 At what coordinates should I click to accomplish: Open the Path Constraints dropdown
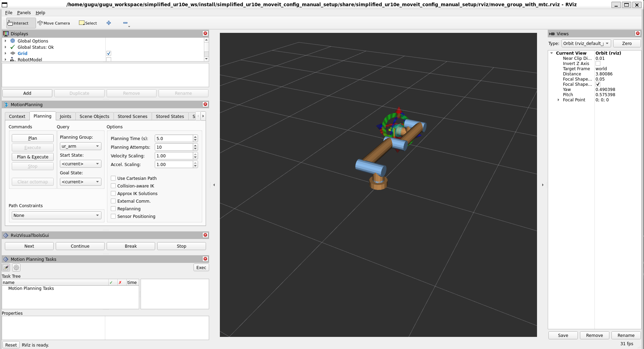(x=56, y=215)
